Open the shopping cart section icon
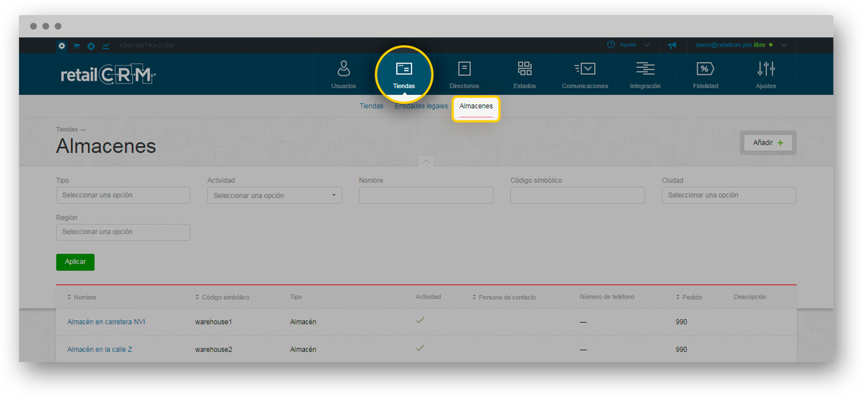868x405 pixels. (x=76, y=45)
